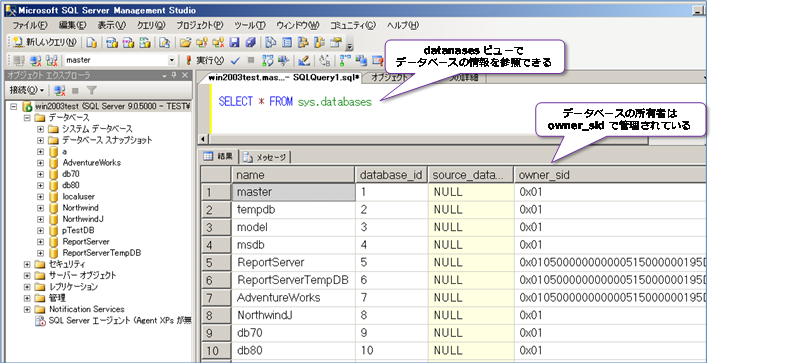Open the 表示(V) menu
The width and height of the screenshot is (800, 364).
tap(112, 26)
